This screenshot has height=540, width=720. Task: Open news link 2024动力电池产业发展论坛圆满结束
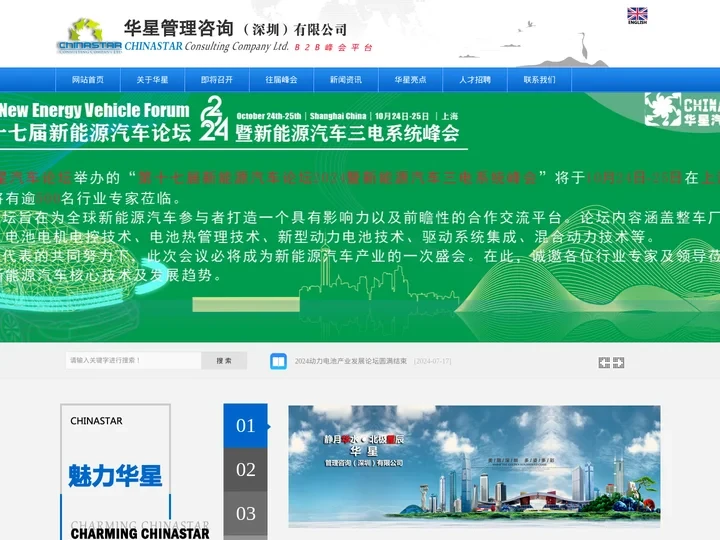point(351,361)
